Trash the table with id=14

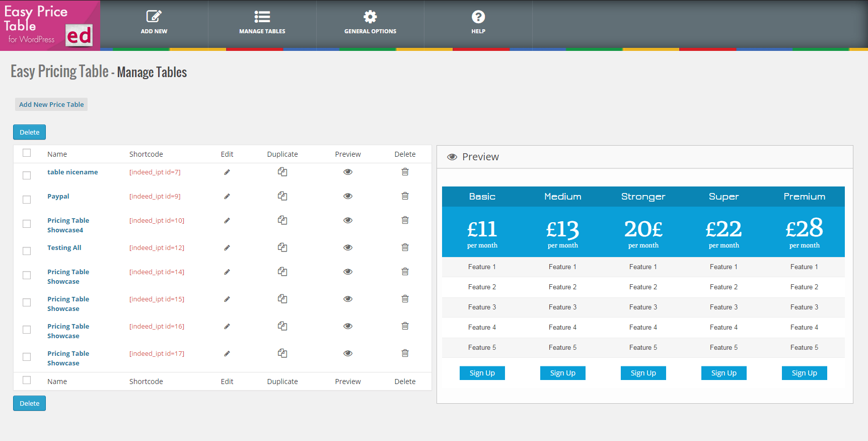tap(405, 272)
